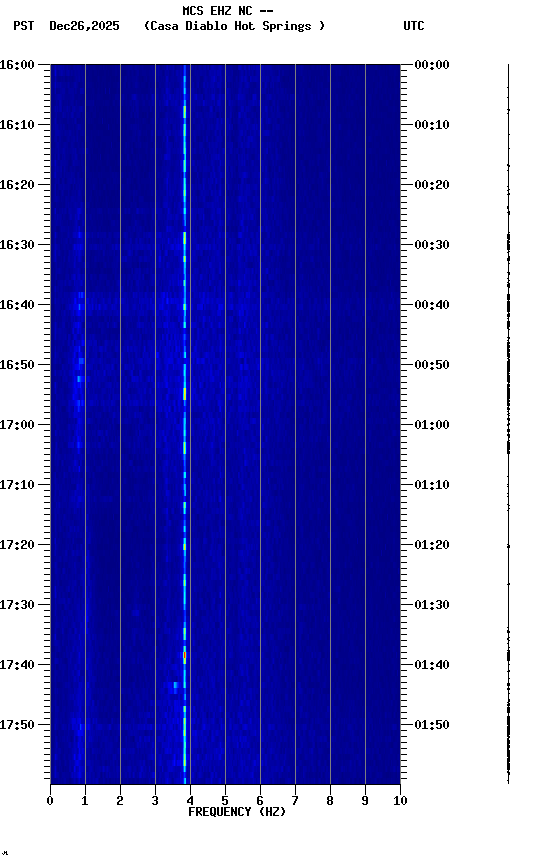Click the cyan blob near 17:43 at 3.6 Hz
Viewport: 552px width, 864px height.
[x=176, y=685]
